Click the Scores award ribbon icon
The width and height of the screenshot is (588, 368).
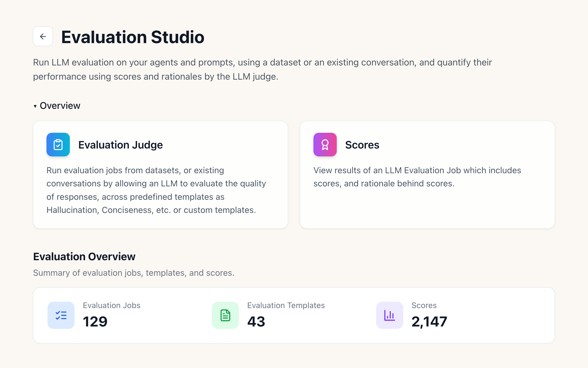(325, 145)
